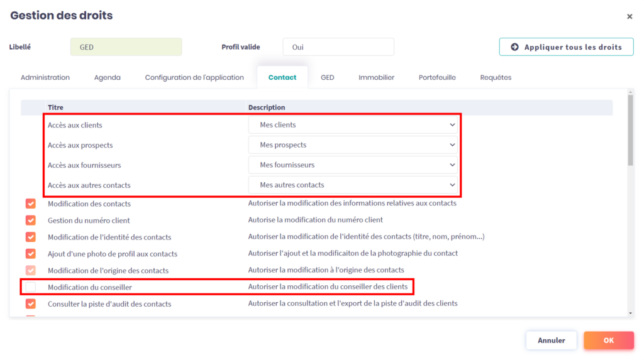
Task: Expand the Accès aux autres contacts dropdown
Action: coord(353,185)
